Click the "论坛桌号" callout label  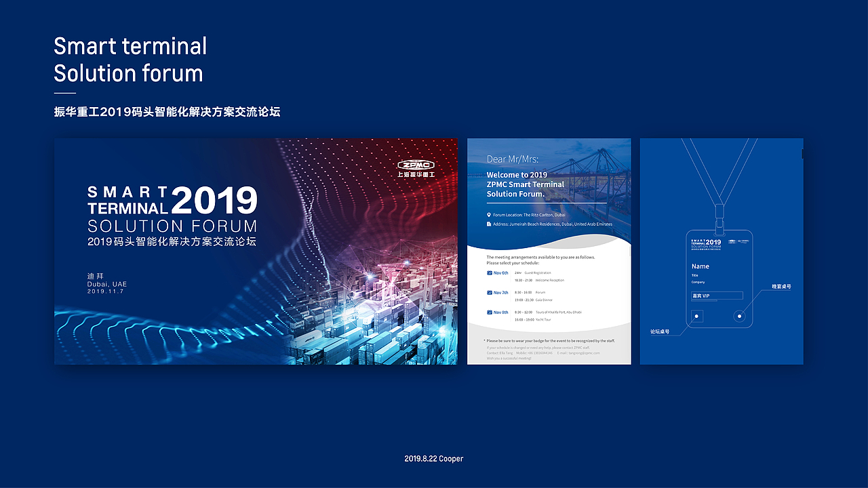(x=660, y=332)
